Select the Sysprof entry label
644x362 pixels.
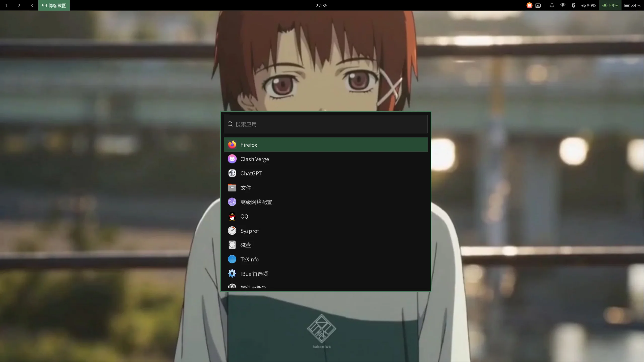(250, 231)
